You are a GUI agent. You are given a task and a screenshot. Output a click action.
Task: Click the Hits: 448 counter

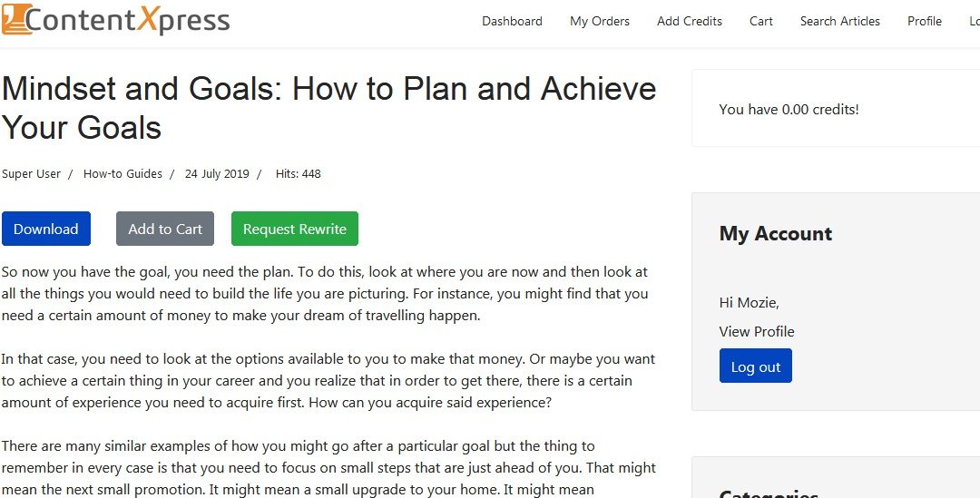point(299,173)
